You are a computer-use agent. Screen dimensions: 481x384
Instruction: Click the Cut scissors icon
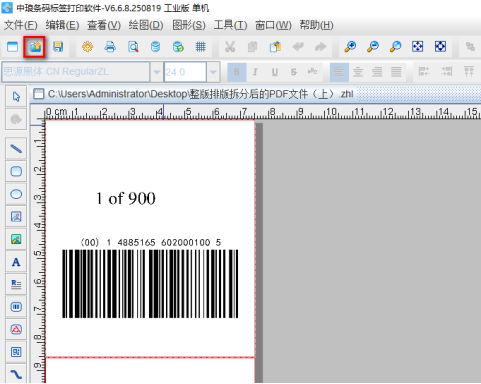230,47
